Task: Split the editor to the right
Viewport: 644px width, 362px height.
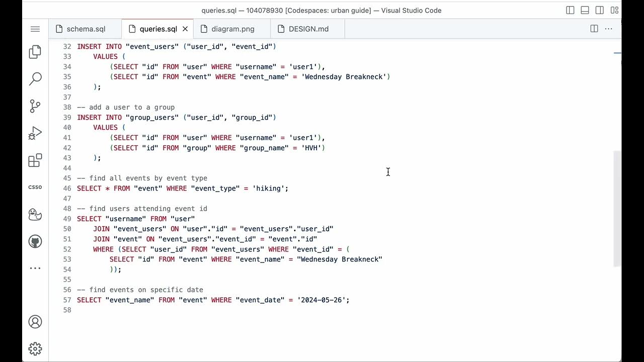Action: (594, 29)
